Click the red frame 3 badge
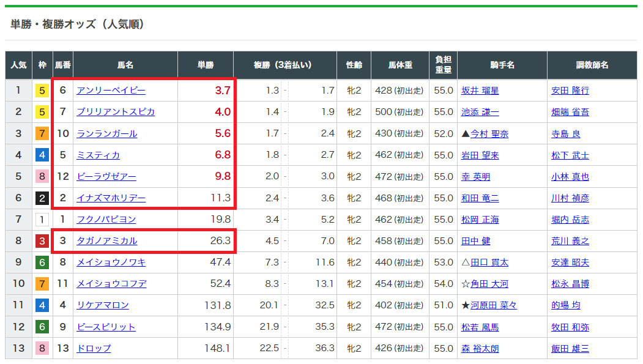 (42, 241)
